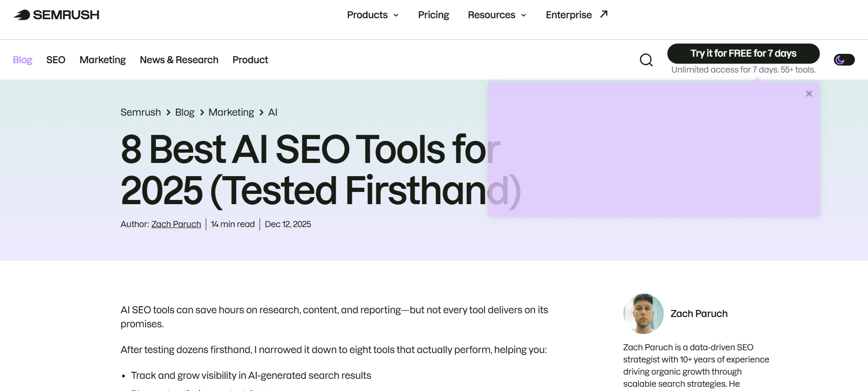Close the purple popup with X

tap(809, 94)
